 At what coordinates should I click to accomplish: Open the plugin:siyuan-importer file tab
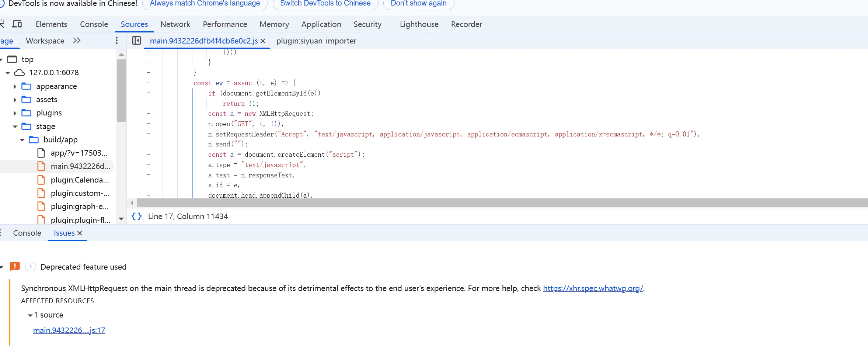316,41
